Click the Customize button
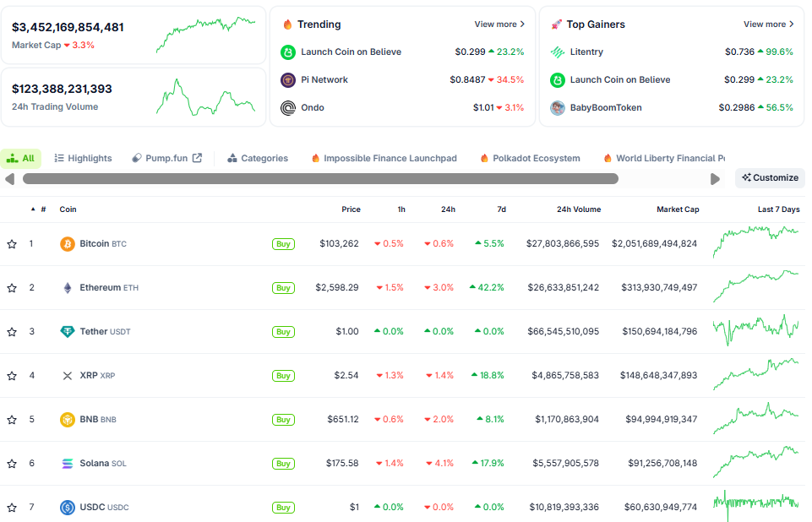 [x=770, y=177]
